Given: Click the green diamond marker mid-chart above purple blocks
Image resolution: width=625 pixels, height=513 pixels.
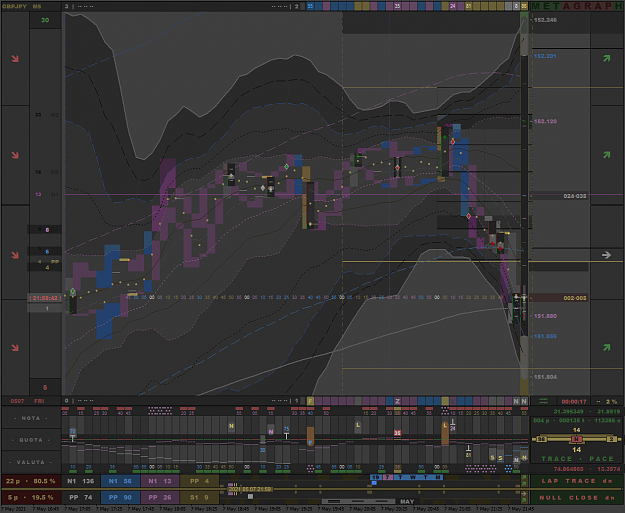Looking at the screenshot, I should 286,167.
